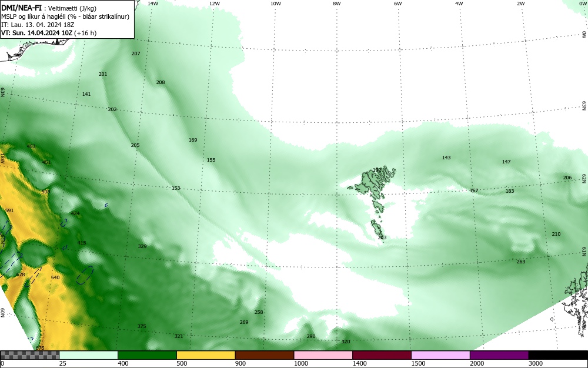Click the value '192' over the Faroe Islands
This screenshot has width=588, height=368.
(x=377, y=170)
